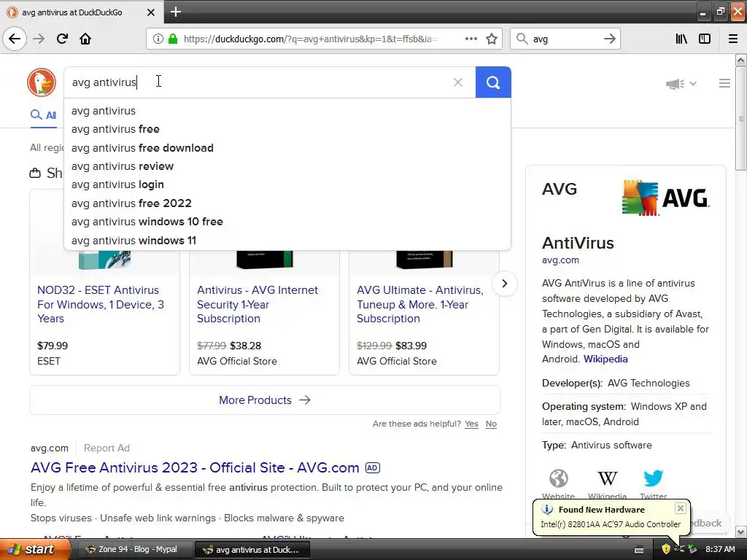This screenshot has height=560, width=747.
Task: Click the Wikipedia W icon
Action: point(607,478)
